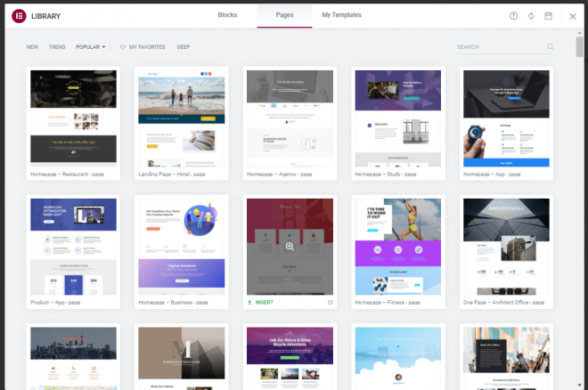Click the "Homepage – Business - page" label
588x390 pixels.
pyautogui.click(x=173, y=303)
